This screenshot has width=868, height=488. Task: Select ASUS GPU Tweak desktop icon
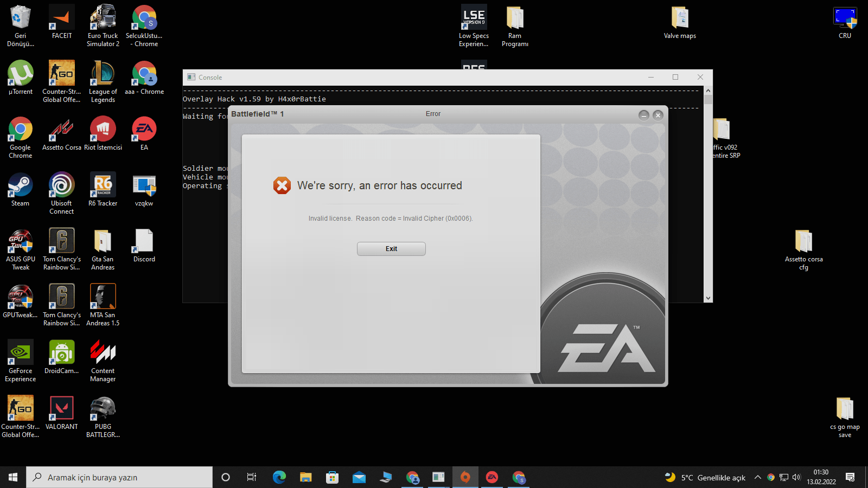tap(21, 249)
